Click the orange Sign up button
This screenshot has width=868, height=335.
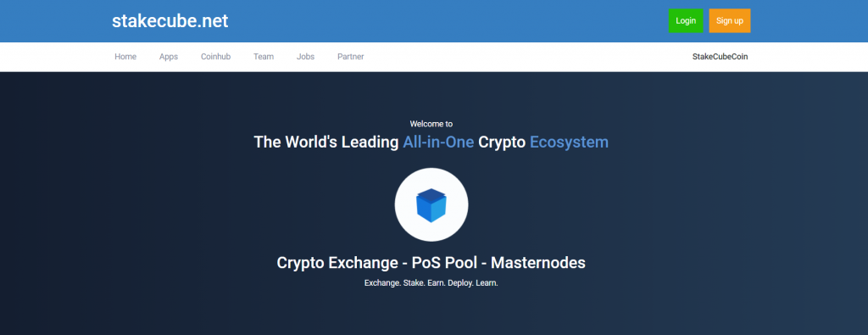730,20
